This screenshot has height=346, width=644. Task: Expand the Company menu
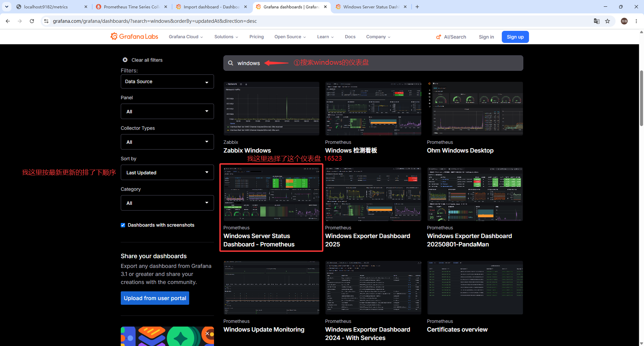[x=378, y=37]
